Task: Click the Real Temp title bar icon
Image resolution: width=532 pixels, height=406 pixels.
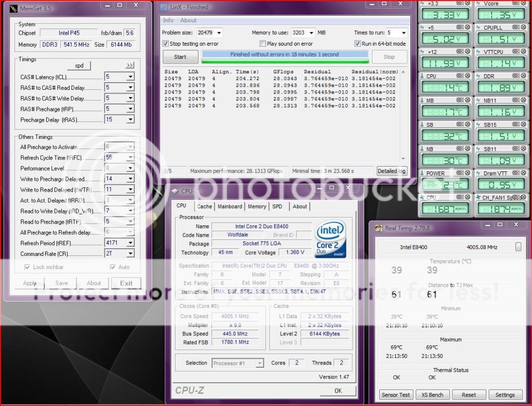Action: (x=378, y=228)
